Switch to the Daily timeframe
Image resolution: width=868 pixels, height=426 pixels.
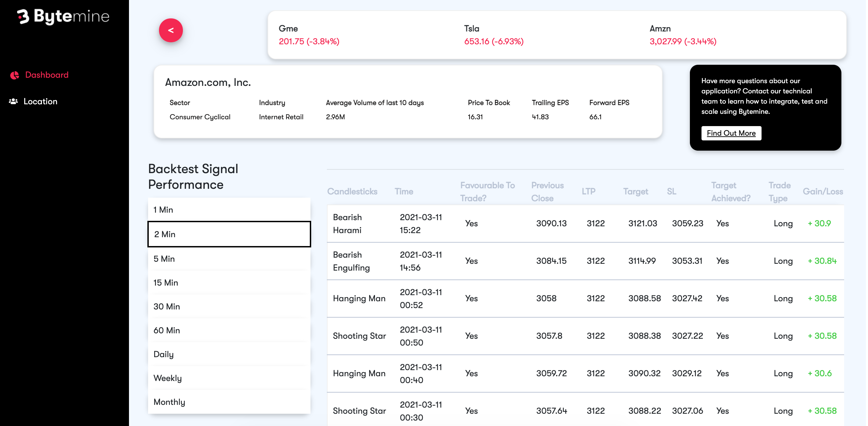[229, 354]
